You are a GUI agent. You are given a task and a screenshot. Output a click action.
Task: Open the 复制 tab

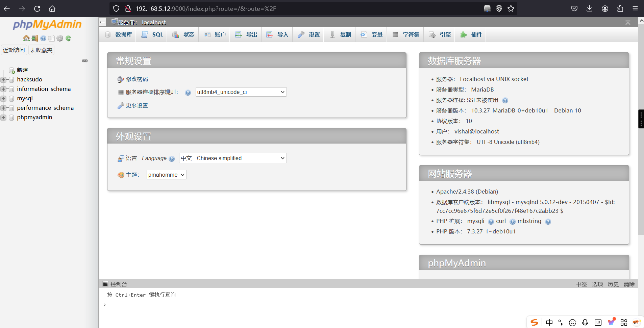340,34
